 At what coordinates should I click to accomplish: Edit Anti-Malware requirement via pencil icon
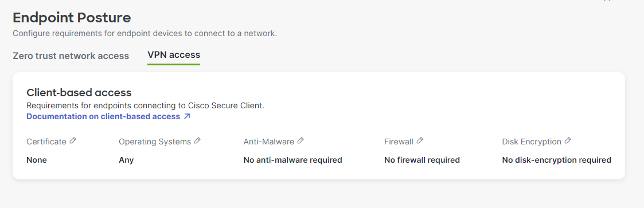pos(300,141)
